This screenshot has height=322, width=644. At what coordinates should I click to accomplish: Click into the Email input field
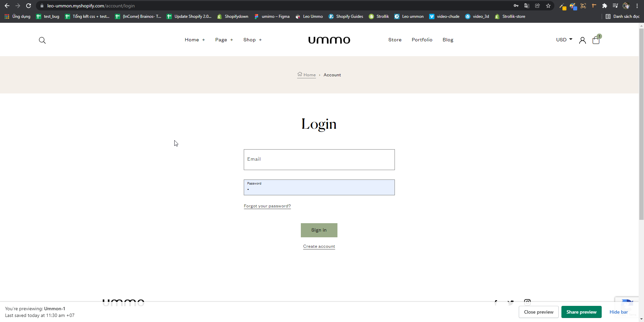tap(319, 160)
